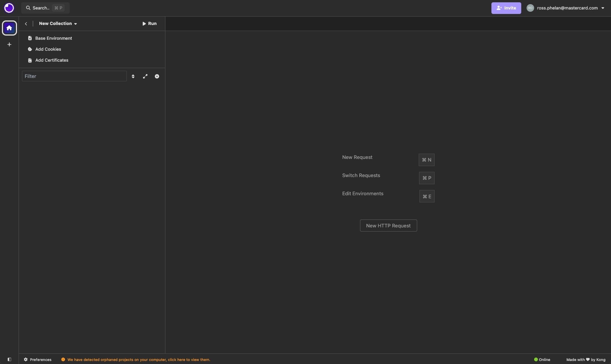Image resolution: width=611 pixels, height=364 pixels.
Task: Open the sort order selector
Action: tap(133, 76)
